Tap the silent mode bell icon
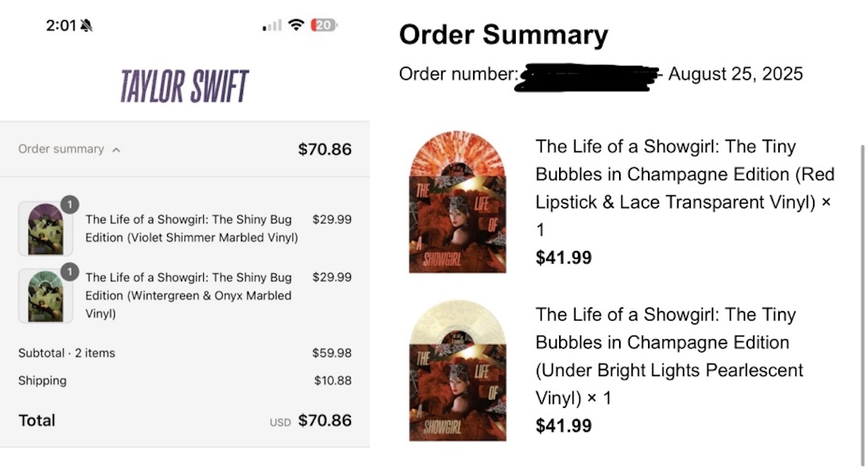 [87, 25]
